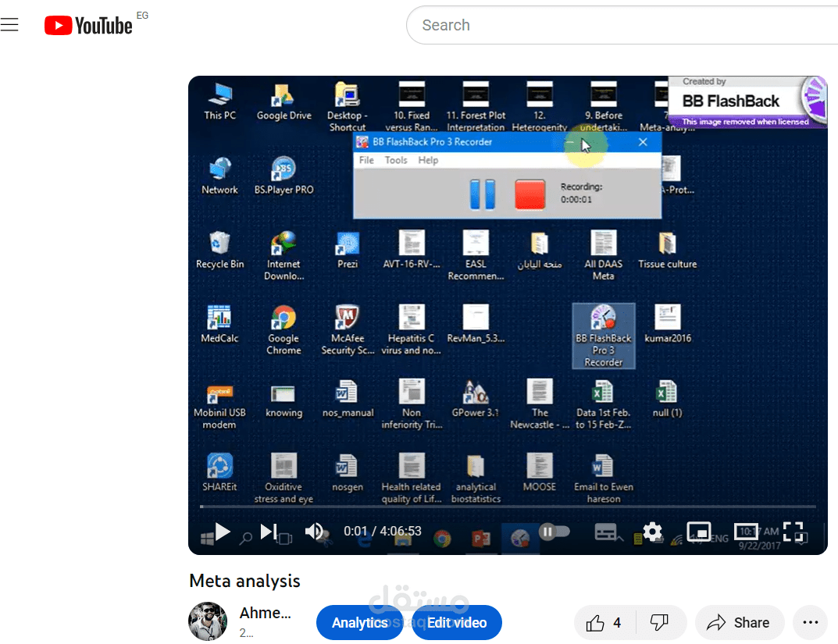
Task: Open the Analytics page
Action: click(x=360, y=623)
